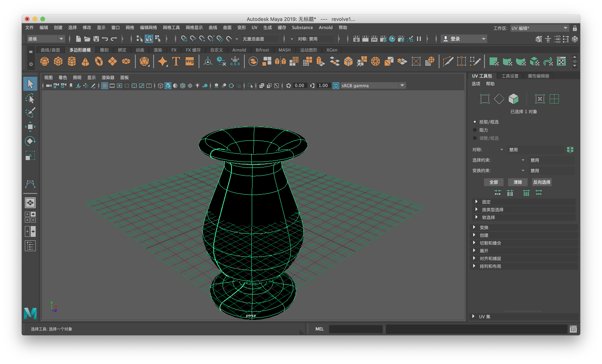
Task: Import SVG using the svg shelf icon
Action: point(190,61)
